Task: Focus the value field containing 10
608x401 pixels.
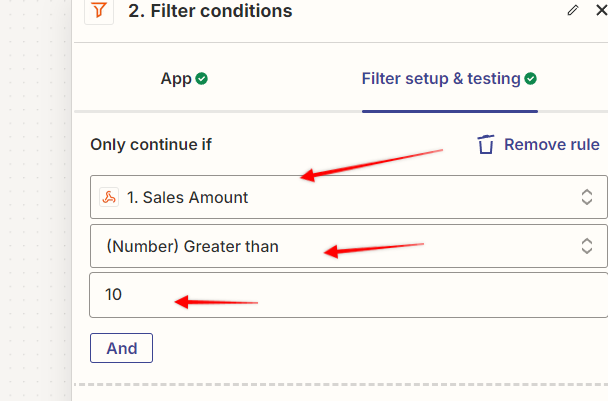Action: click(x=349, y=295)
